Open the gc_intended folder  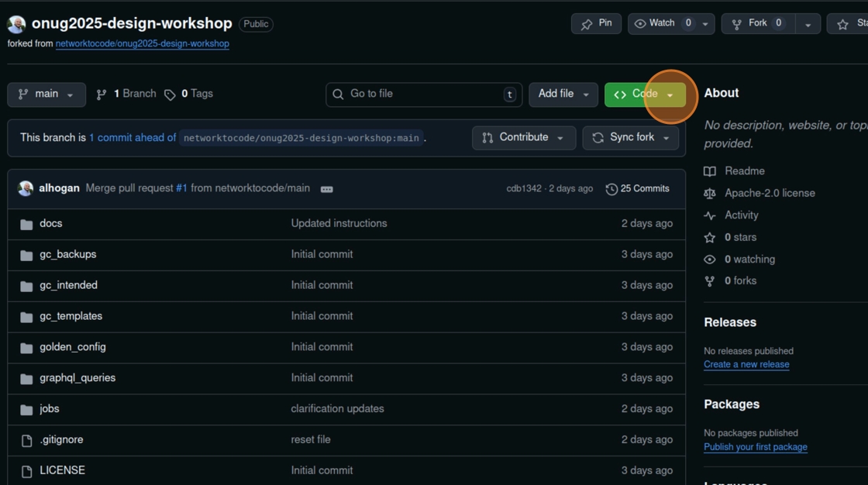(69, 286)
